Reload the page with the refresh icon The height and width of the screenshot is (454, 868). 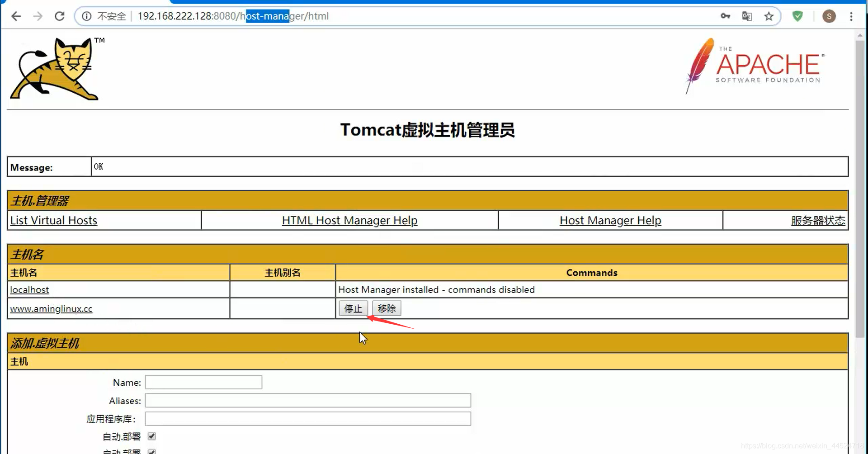click(60, 16)
